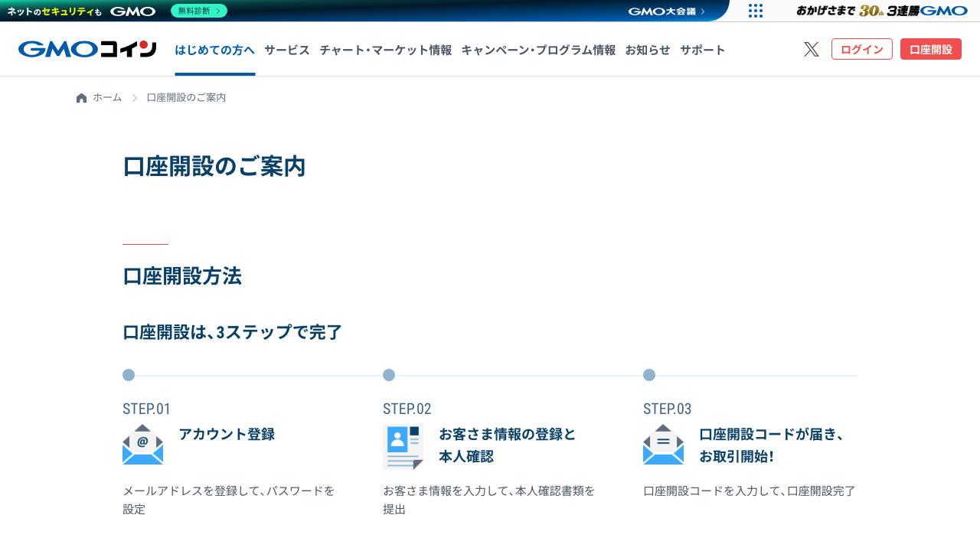Click the ホーム breadcrumb link
Image resolution: width=980 pixels, height=551 pixels.
click(x=106, y=97)
